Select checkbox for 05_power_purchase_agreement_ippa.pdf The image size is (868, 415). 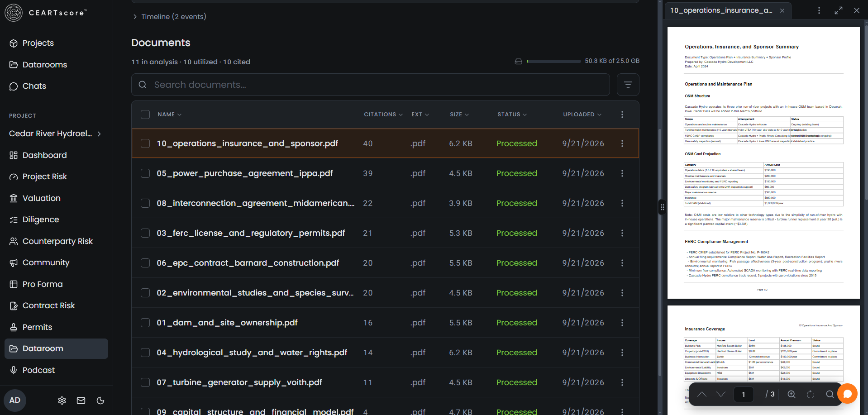(x=145, y=173)
